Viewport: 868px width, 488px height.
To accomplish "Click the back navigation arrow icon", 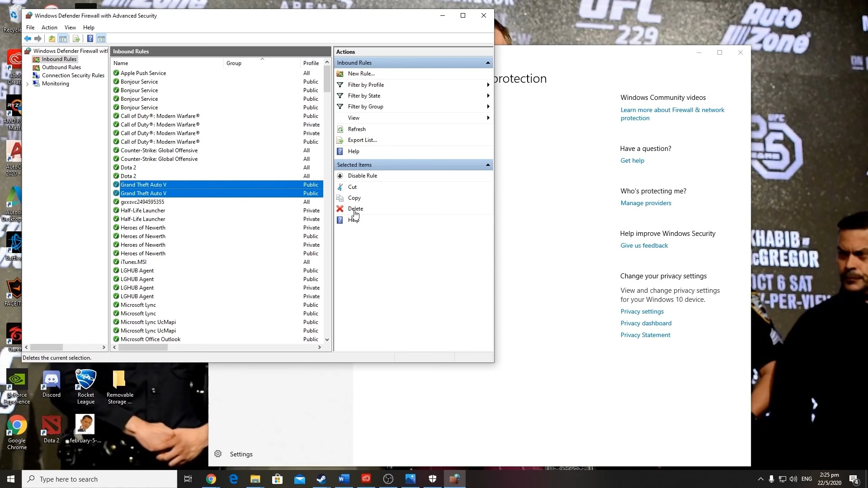I will (x=28, y=38).
